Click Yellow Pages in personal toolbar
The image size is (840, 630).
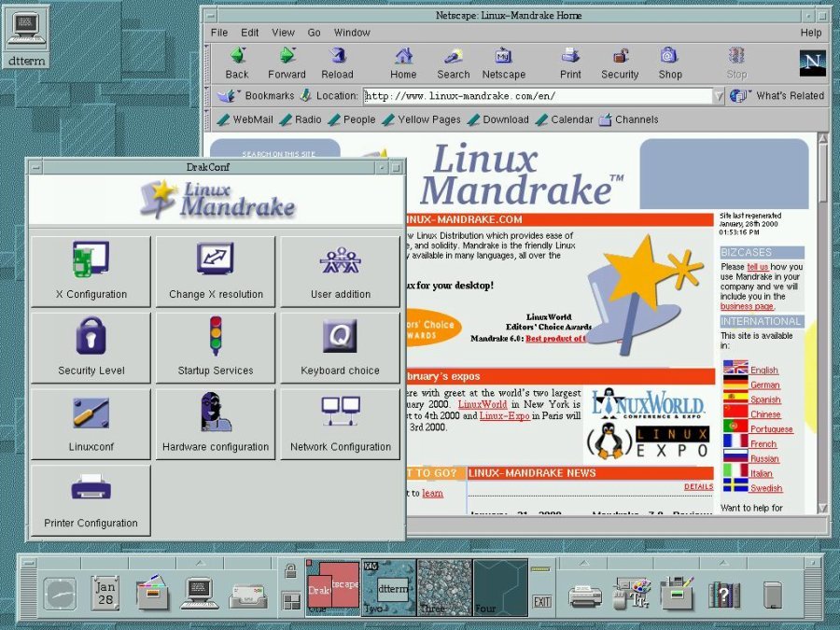pos(421,119)
